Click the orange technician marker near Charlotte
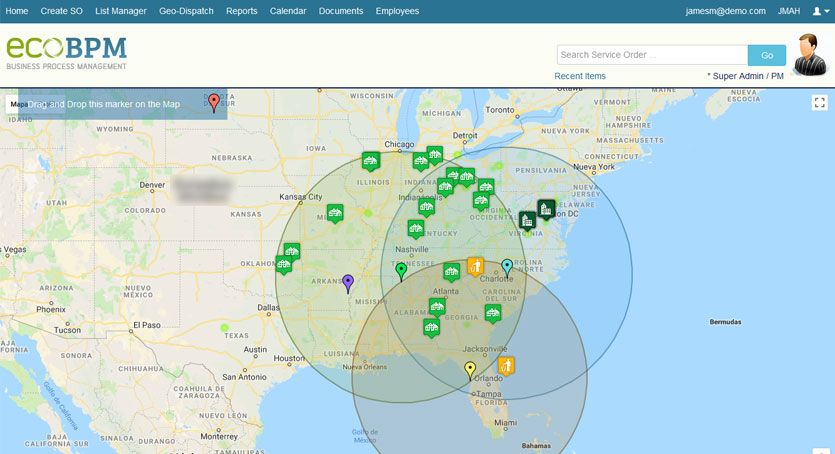The height and width of the screenshot is (454, 835). point(476,267)
